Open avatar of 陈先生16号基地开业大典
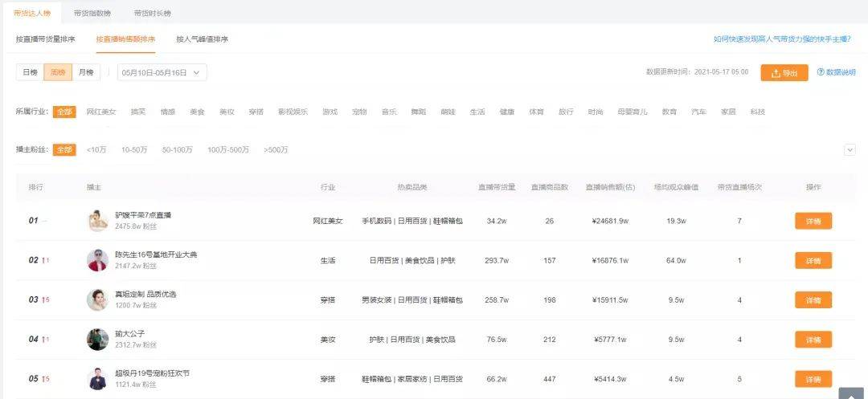This screenshot has height=399, width=868. [97, 260]
